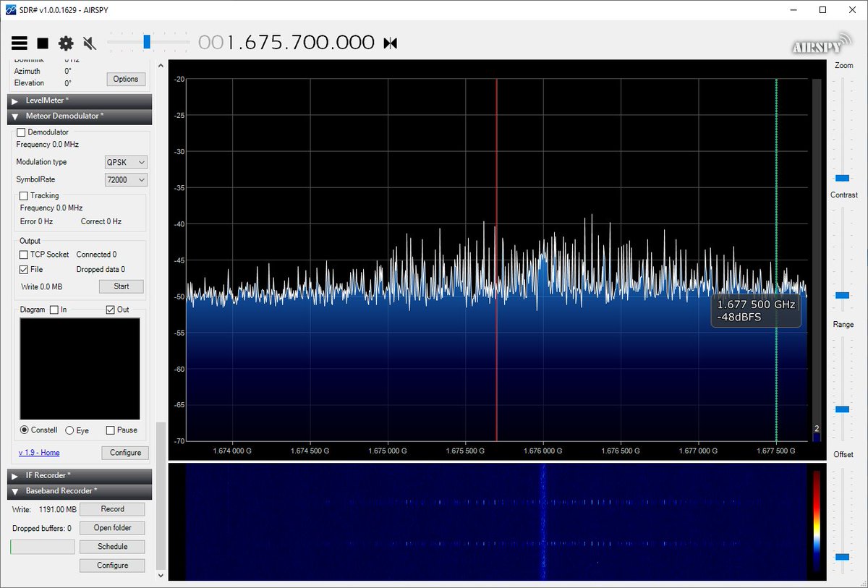The height and width of the screenshot is (588, 868).
Task: Open the SDR# hamburger menu
Action: [x=19, y=43]
